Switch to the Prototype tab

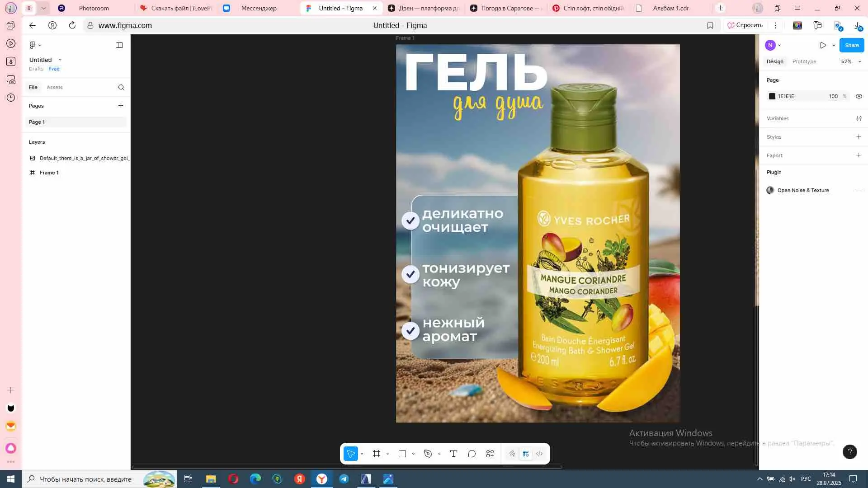[x=804, y=61]
